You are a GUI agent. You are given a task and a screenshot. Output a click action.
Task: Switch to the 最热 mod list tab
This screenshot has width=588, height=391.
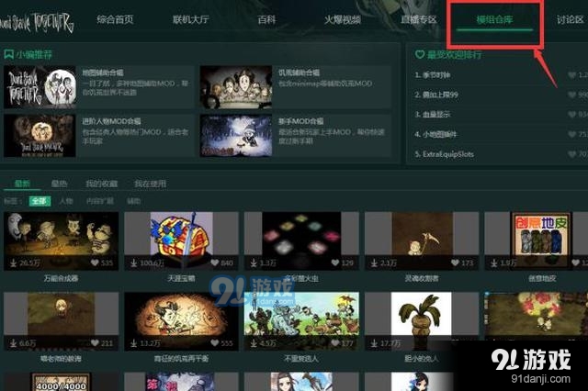tap(59, 184)
